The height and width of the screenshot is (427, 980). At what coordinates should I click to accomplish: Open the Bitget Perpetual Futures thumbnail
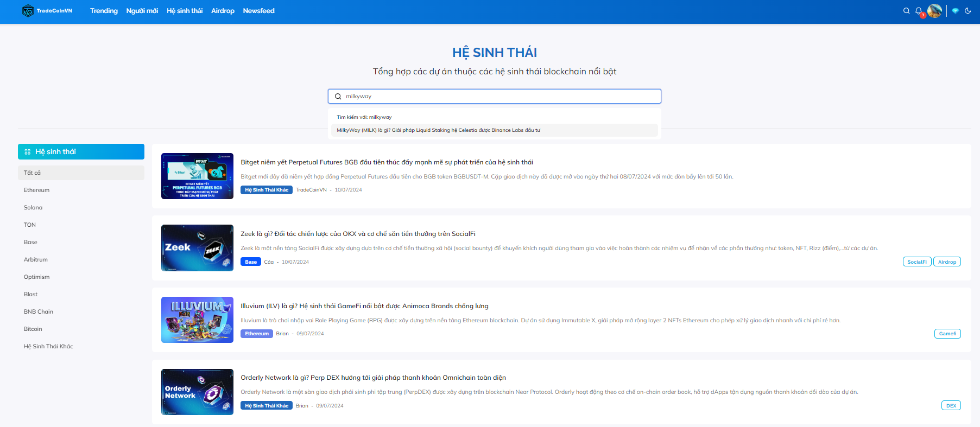coord(197,176)
